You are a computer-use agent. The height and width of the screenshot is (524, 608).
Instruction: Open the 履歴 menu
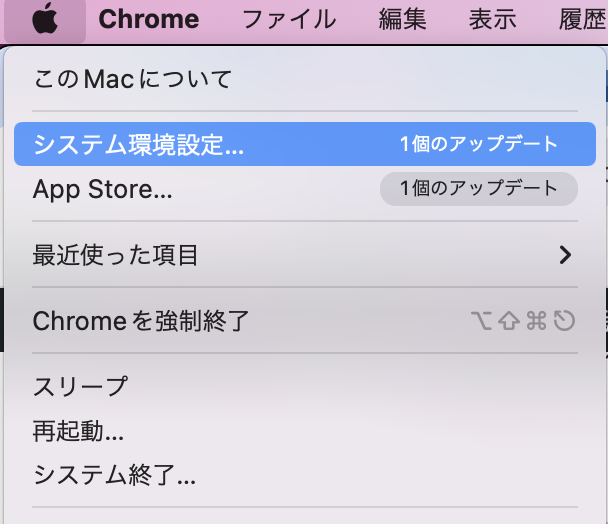point(583,19)
